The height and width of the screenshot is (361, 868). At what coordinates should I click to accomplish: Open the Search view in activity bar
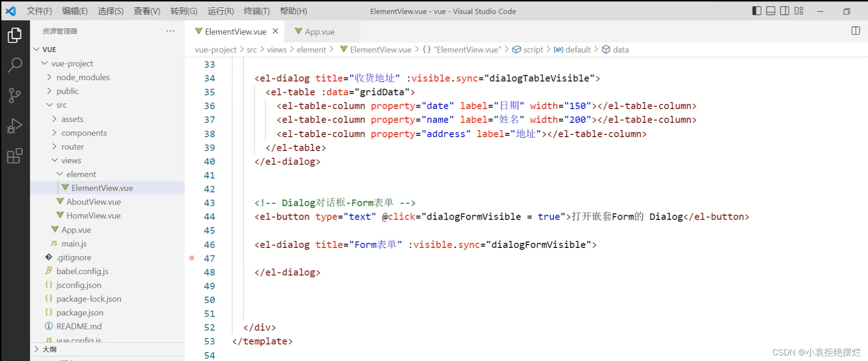point(15,65)
